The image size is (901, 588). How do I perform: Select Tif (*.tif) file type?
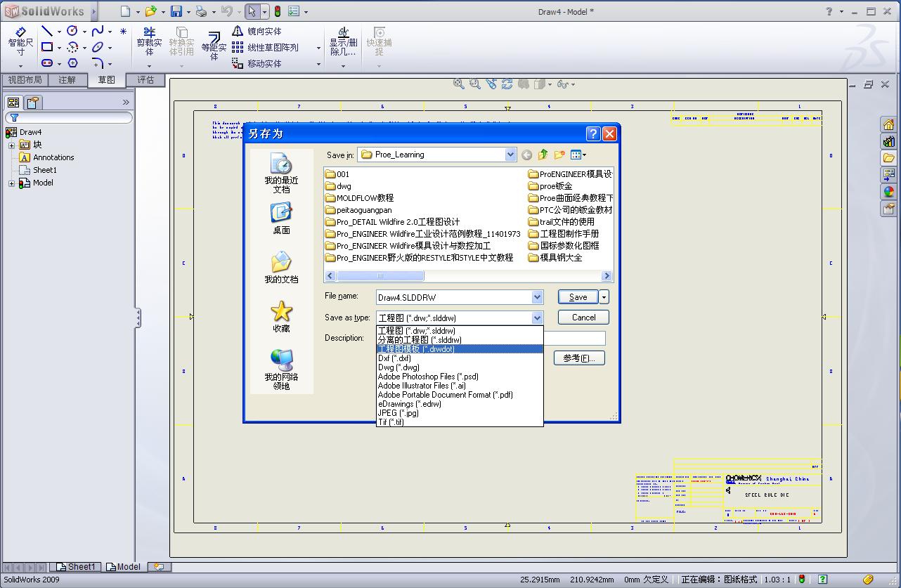coord(460,422)
